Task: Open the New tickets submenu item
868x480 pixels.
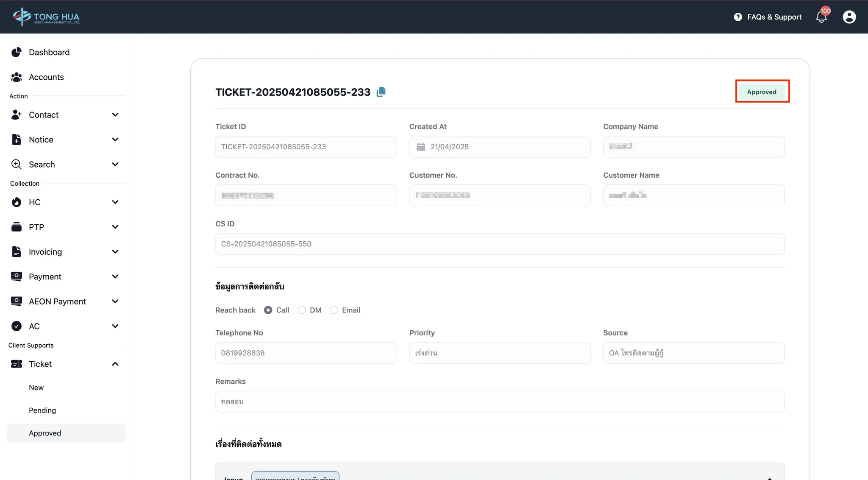Action: (x=36, y=388)
